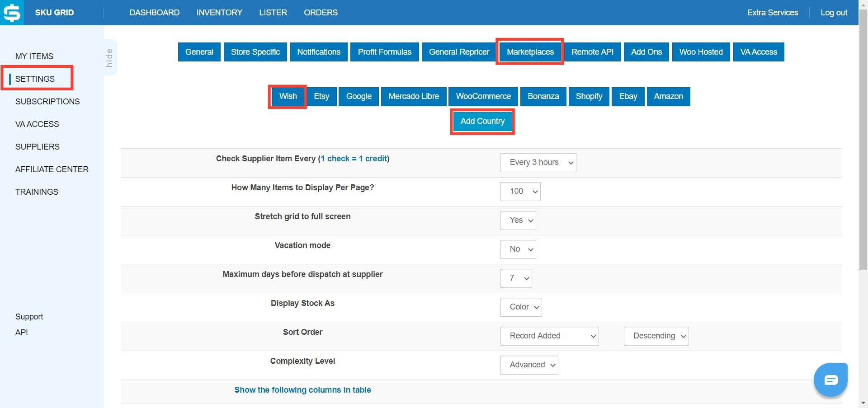Open Orders from top navigation
The width and height of the screenshot is (868, 408).
(x=321, y=13)
